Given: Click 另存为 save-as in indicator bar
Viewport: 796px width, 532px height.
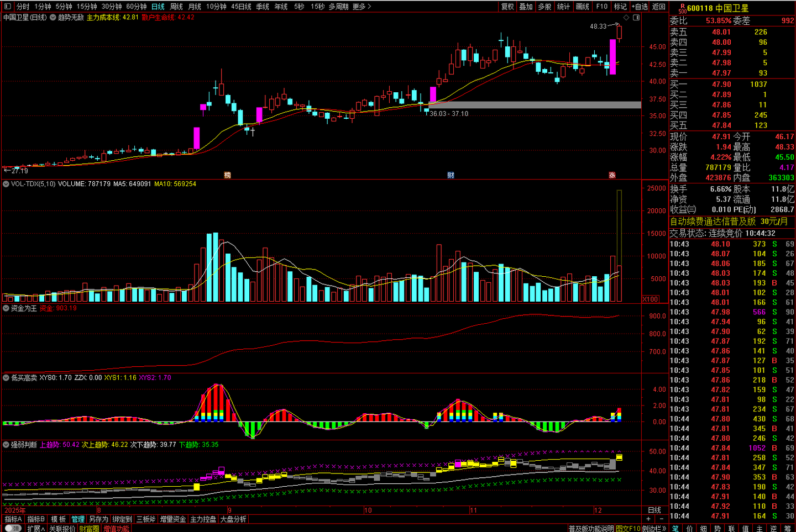Looking at the screenshot, I should click(98, 519).
